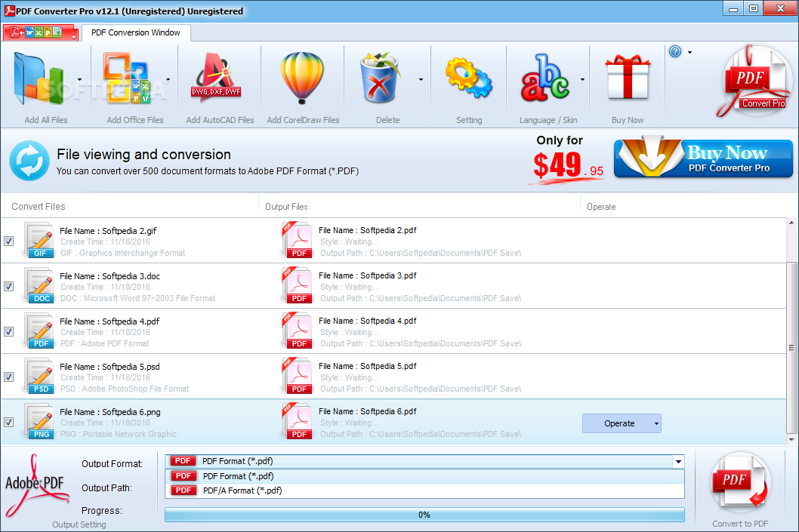The image size is (799, 532).
Task: Click the PDF source icon of Softpedia 4.pdf
Action: pyautogui.click(x=39, y=331)
